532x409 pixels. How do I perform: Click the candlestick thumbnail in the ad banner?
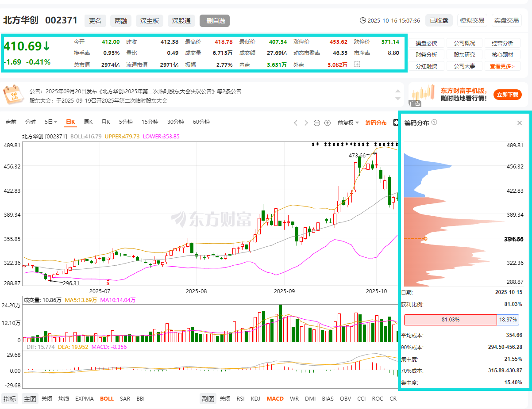(x=424, y=93)
